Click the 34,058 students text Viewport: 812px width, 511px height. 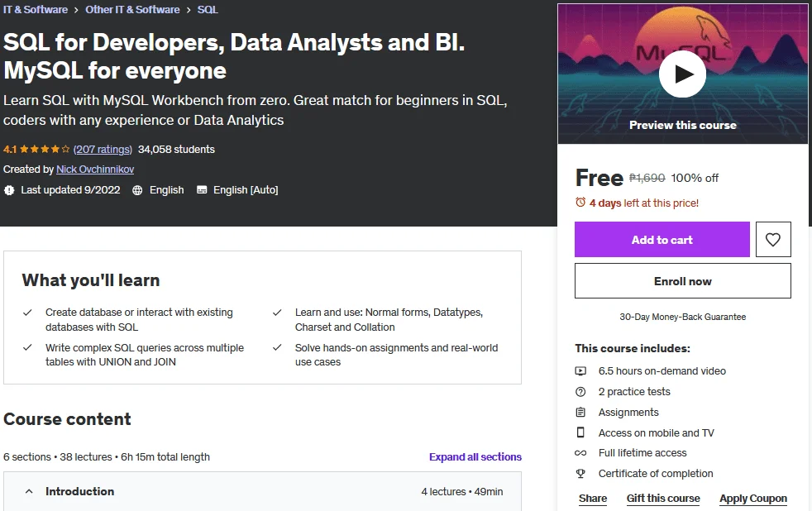click(176, 149)
